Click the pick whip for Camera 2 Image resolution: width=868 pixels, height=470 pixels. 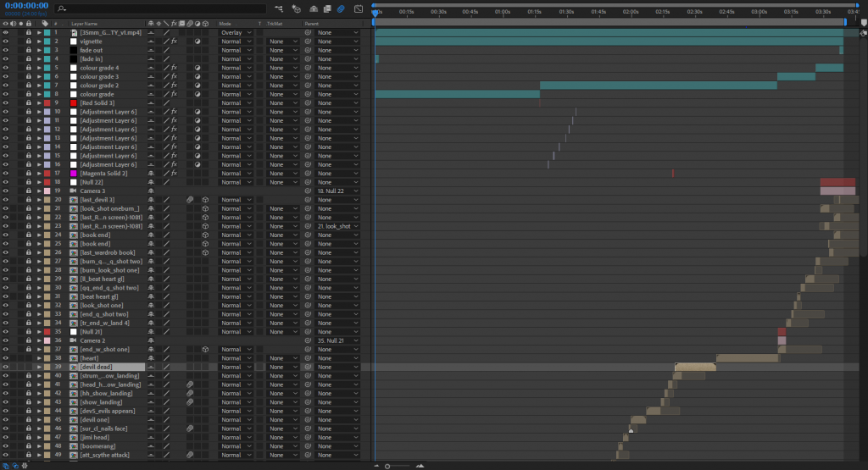pos(309,340)
